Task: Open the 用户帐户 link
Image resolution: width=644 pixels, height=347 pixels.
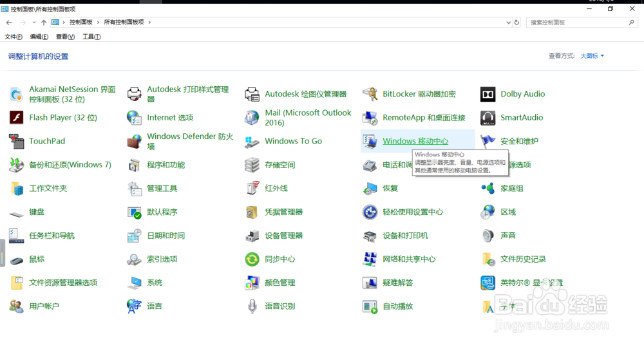Action: (x=44, y=306)
